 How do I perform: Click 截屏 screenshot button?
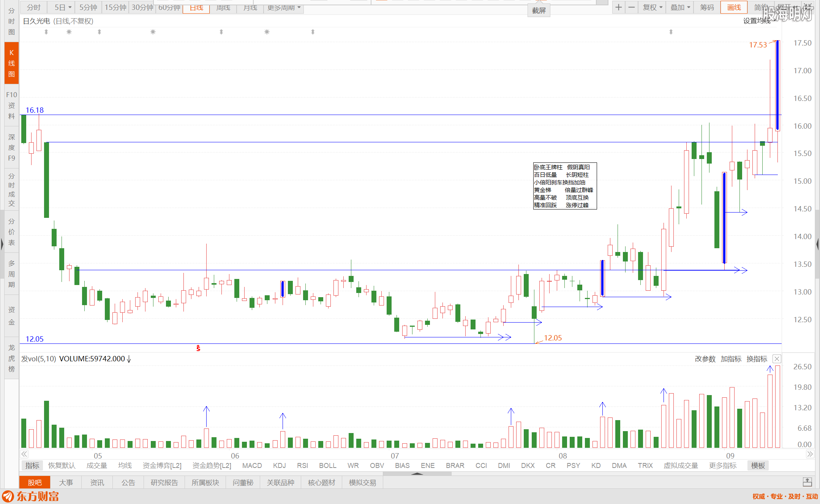[539, 10]
